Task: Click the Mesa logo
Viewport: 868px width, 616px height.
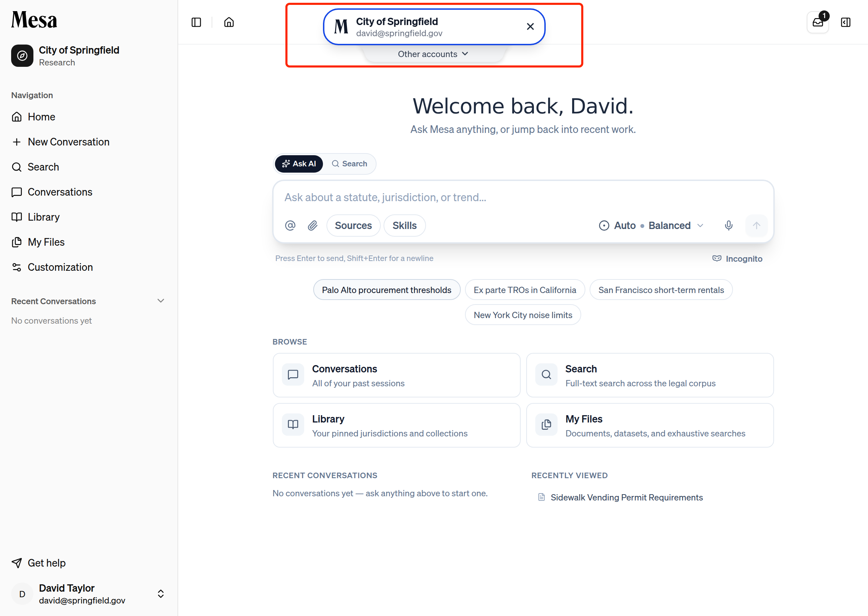Action: 34,20
